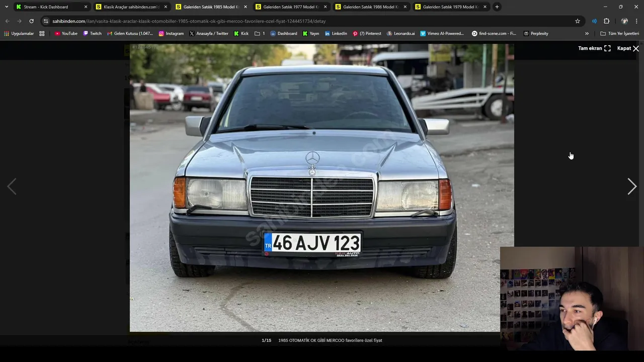644x362 pixels.
Task: View site information icon in address bar
Action: click(46, 21)
